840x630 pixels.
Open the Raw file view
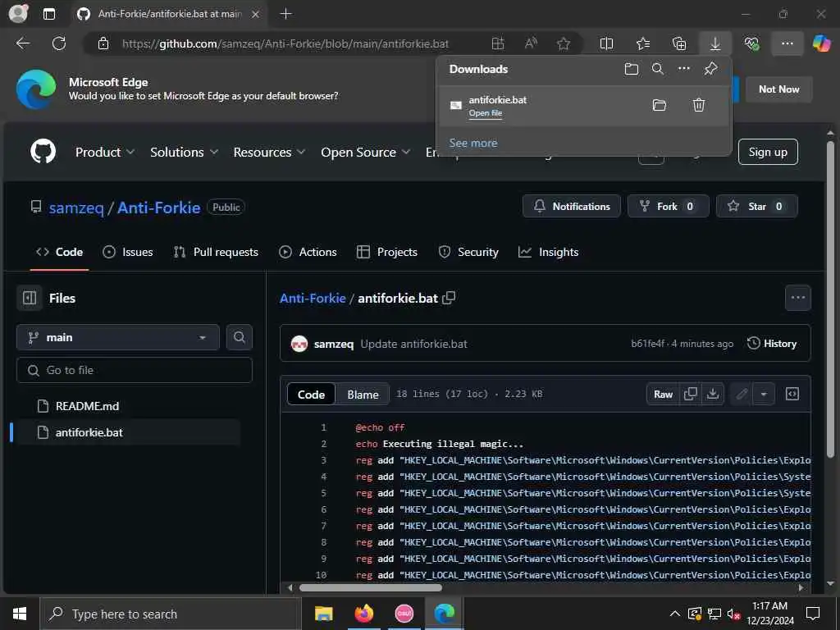click(663, 395)
